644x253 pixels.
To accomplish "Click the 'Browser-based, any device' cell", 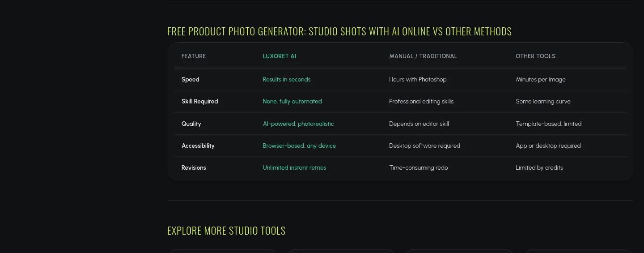I will click(299, 146).
